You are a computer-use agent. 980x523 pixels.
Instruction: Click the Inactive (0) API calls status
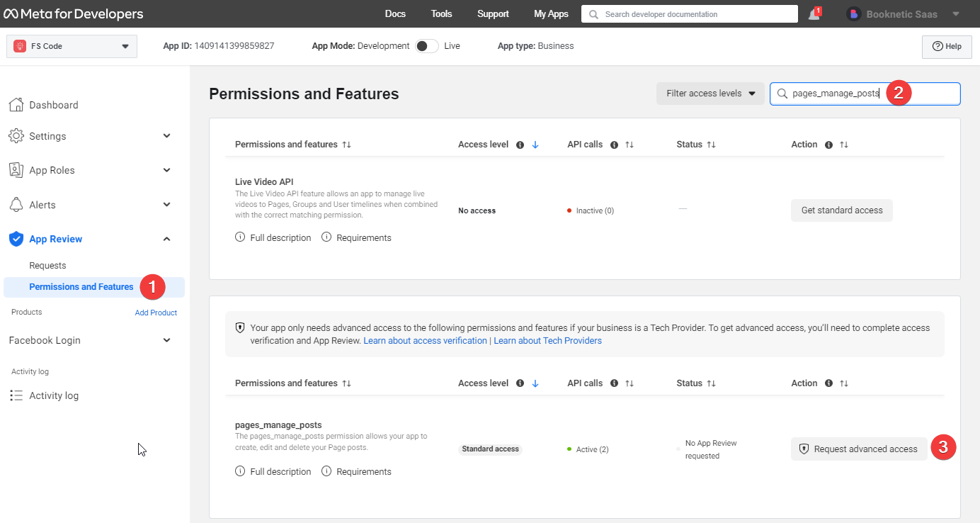click(591, 211)
